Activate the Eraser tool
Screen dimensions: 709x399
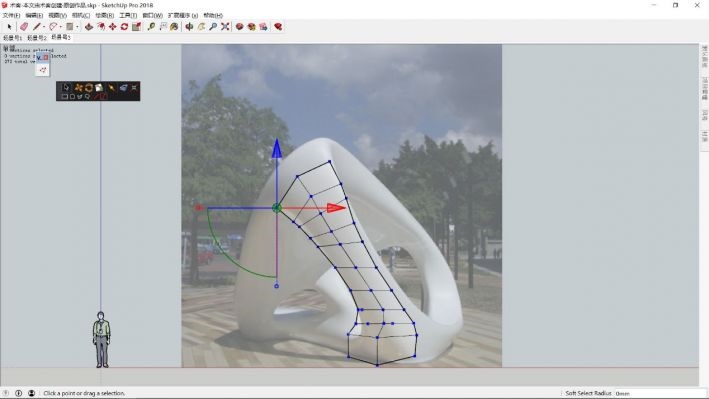(24, 27)
